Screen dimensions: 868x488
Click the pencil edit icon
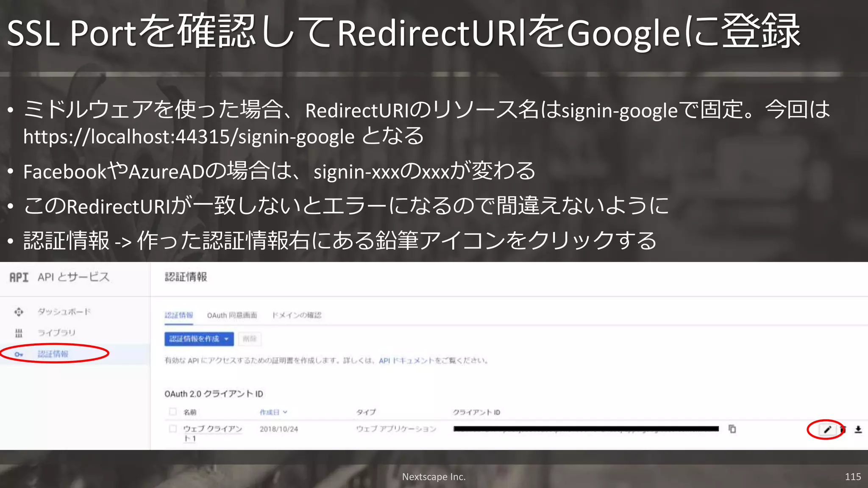pos(827,430)
